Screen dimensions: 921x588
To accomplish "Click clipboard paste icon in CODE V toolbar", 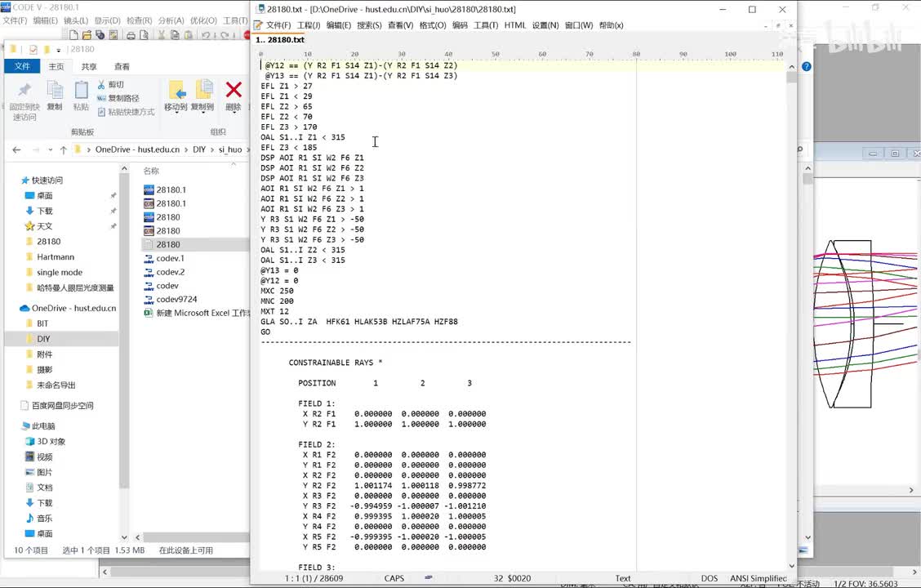I will point(189,35).
